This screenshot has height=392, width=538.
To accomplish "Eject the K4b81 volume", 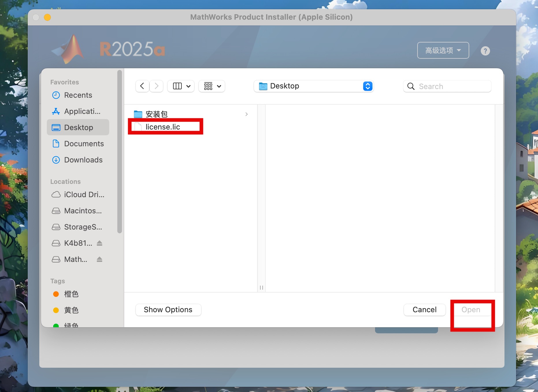I will click(x=99, y=243).
